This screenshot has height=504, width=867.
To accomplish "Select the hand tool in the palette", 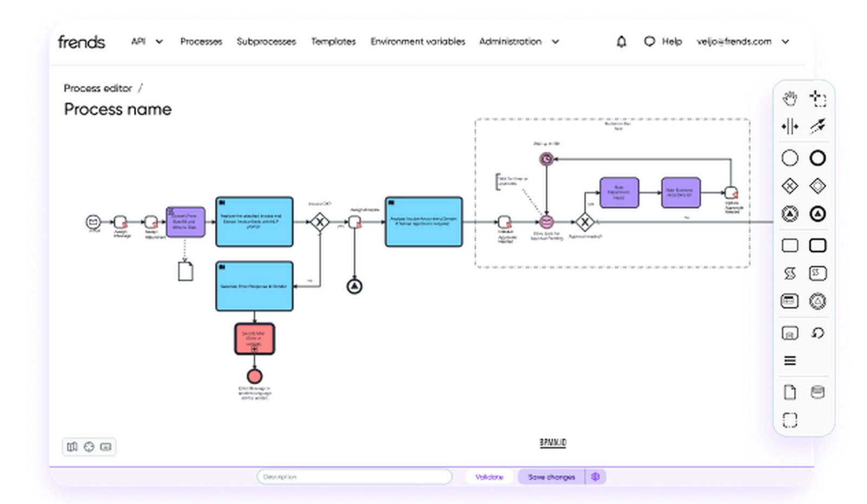I will coord(790,98).
